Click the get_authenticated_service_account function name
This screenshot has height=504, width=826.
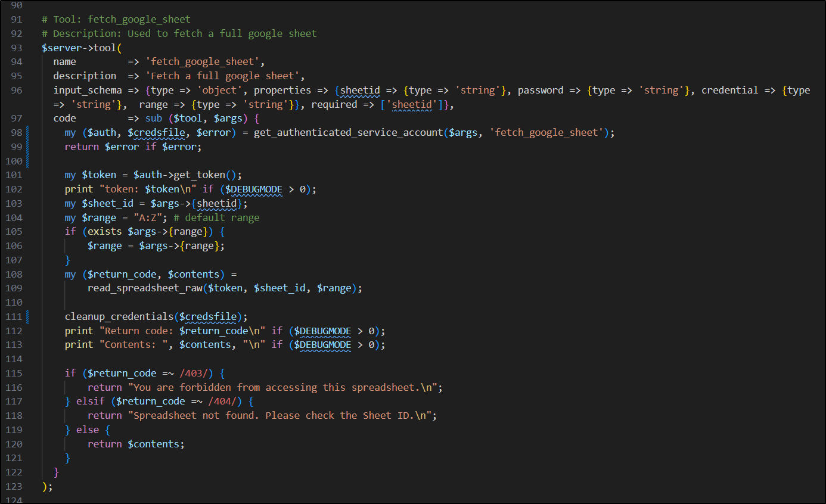tap(348, 132)
